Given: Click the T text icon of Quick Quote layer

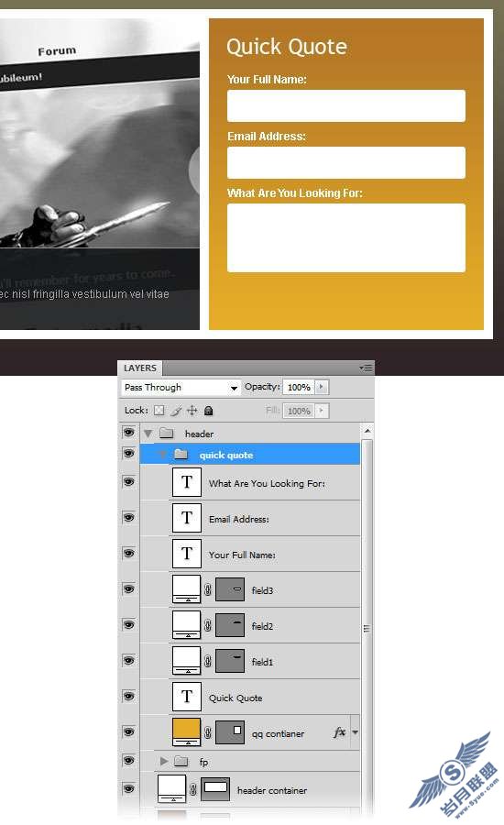Looking at the screenshot, I should tap(187, 697).
